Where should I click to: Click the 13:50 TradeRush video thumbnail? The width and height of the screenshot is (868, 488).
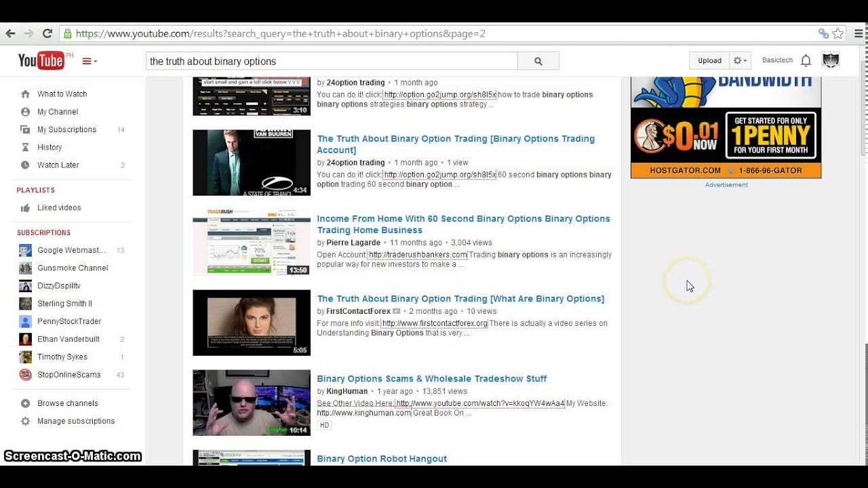coord(252,243)
